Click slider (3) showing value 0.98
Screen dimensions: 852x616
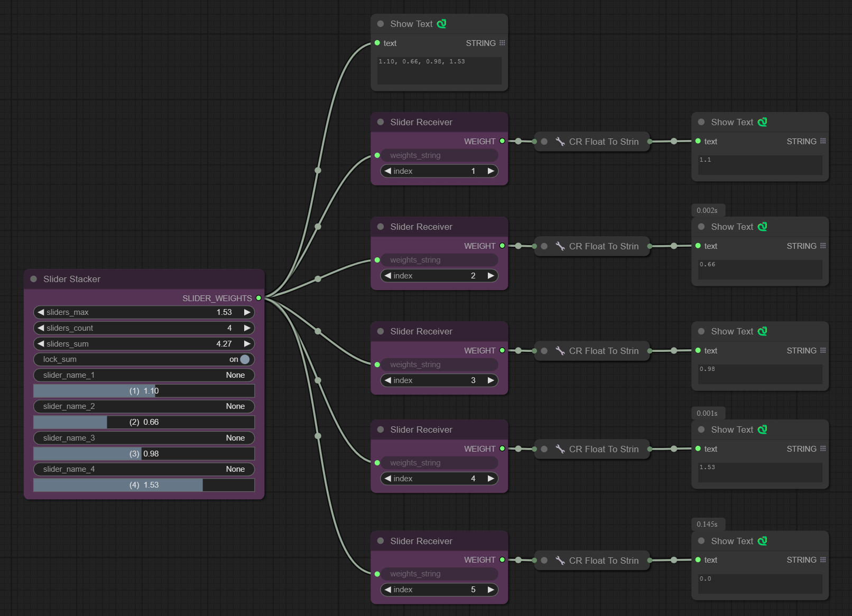point(144,454)
